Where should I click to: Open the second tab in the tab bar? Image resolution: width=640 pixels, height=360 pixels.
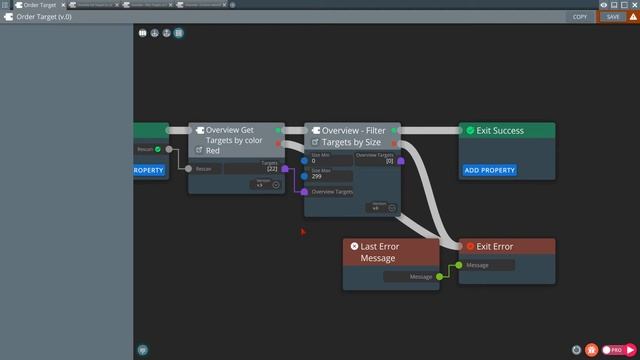coord(94,5)
